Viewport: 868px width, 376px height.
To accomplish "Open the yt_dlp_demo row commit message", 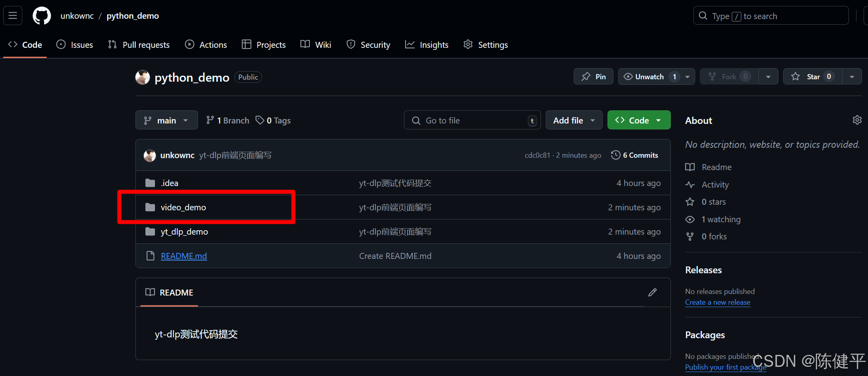I will click(395, 232).
